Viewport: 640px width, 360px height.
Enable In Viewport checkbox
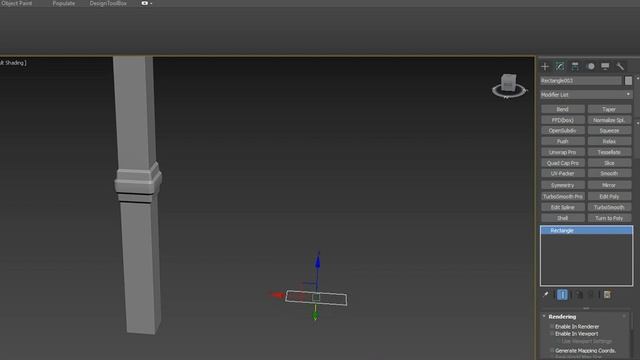(552, 333)
